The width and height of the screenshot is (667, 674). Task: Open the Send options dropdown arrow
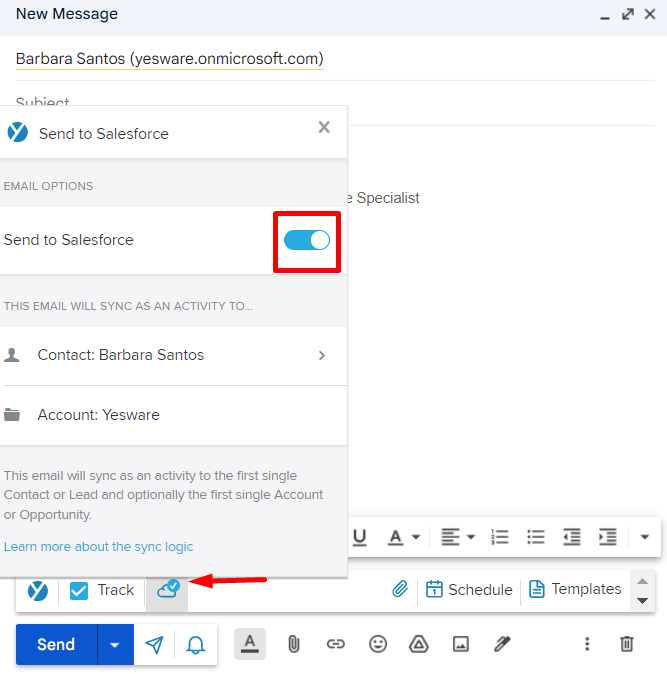click(115, 644)
